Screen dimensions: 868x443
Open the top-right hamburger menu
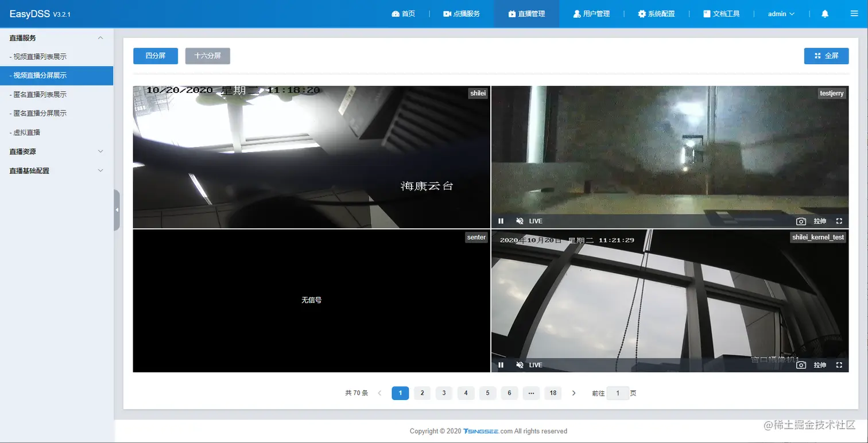click(x=855, y=13)
